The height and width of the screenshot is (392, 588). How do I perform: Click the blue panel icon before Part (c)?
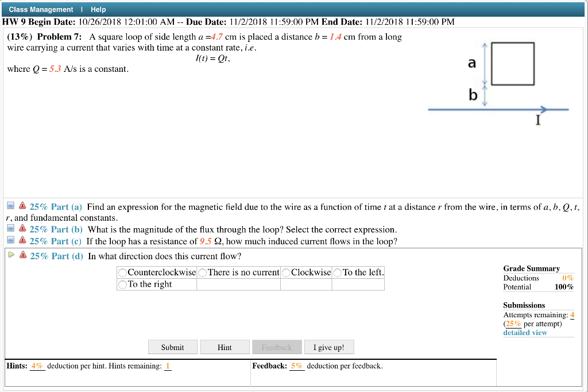(x=10, y=241)
